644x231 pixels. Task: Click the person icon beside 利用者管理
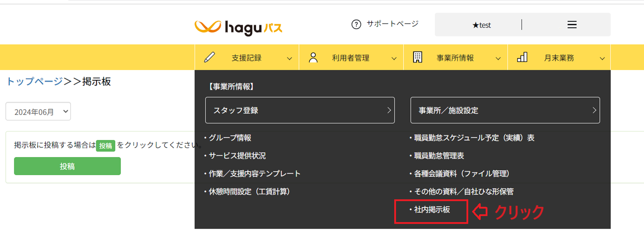point(313,58)
